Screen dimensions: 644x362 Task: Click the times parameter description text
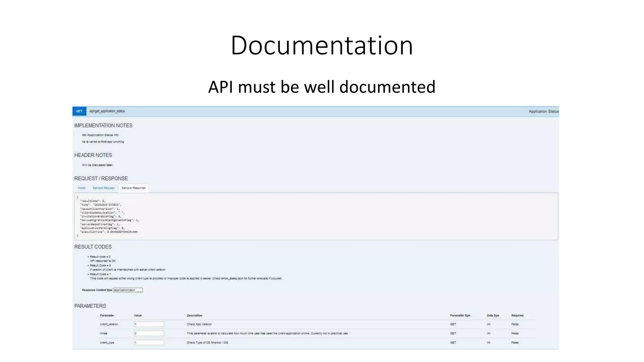pos(267,333)
